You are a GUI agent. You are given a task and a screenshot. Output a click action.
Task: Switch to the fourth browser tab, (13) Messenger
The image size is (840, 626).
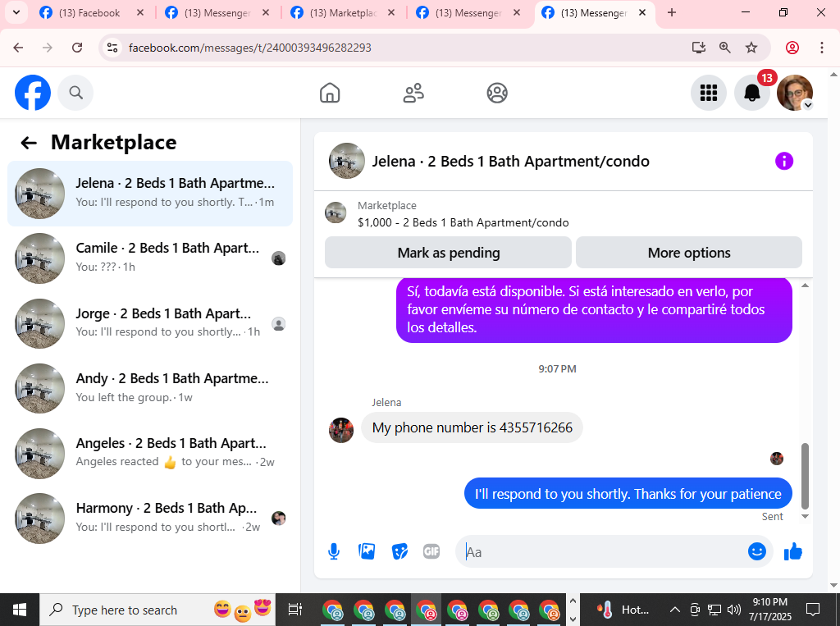click(x=468, y=13)
